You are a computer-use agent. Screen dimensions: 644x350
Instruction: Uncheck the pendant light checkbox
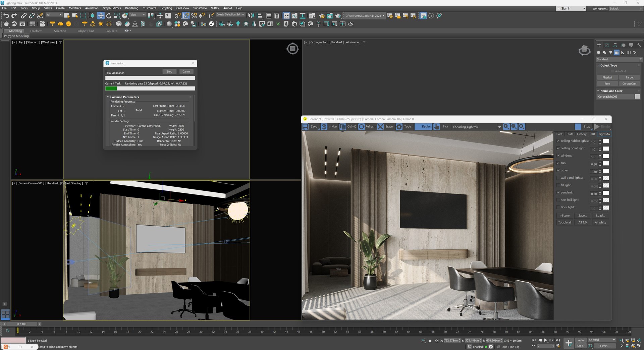[558, 192]
